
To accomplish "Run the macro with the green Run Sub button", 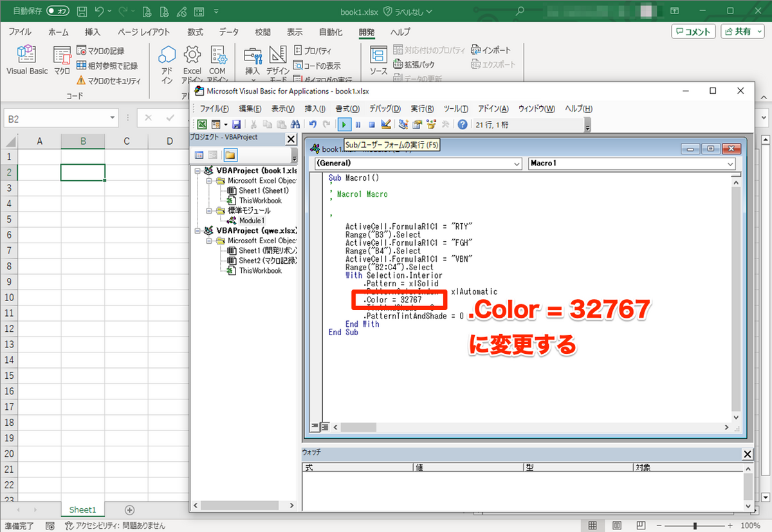I will click(x=345, y=125).
